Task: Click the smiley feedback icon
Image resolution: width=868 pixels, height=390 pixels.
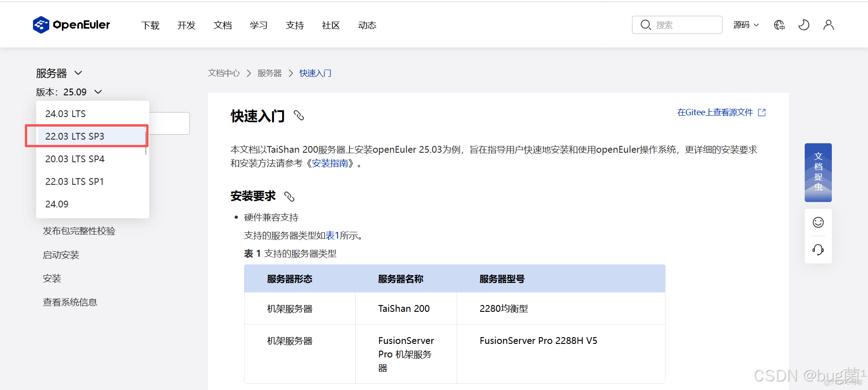Action: tap(818, 222)
